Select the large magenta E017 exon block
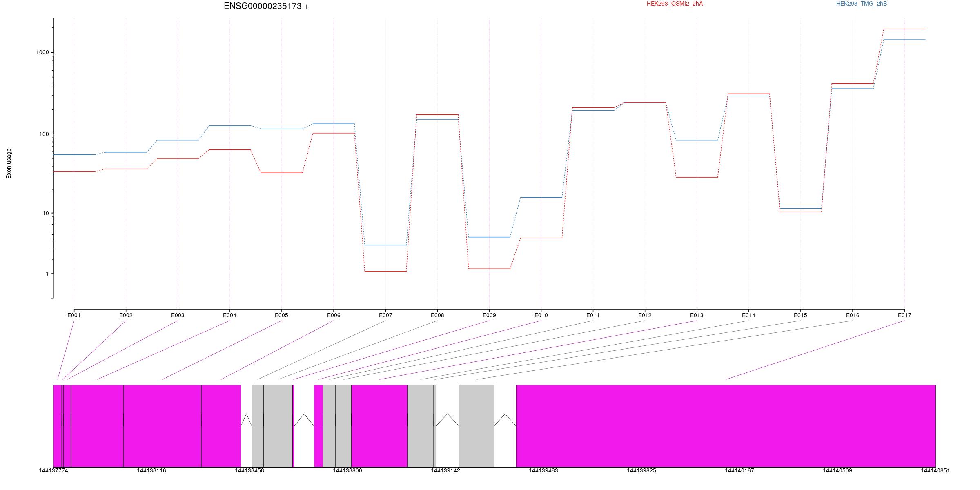 (x=726, y=426)
